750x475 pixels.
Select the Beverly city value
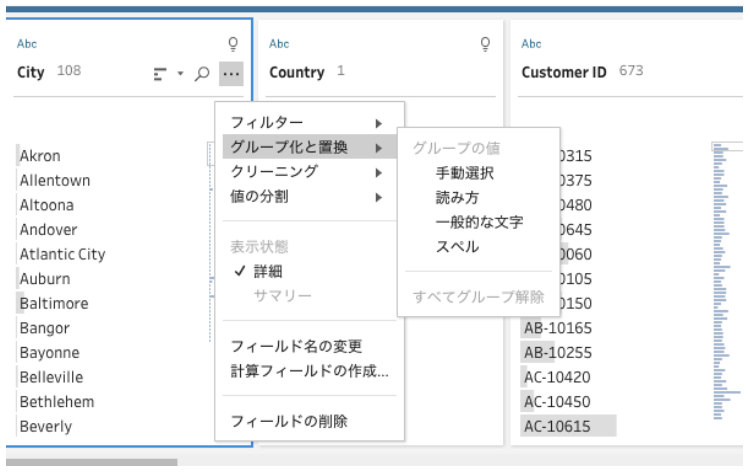tap(46, 427)
